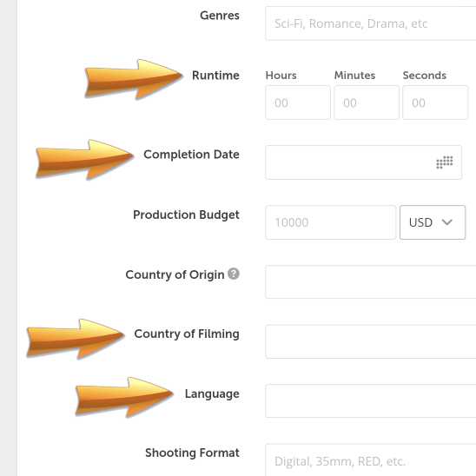Select the Country of Origin field
Screen dimensions: 476x476
[371, 281]
